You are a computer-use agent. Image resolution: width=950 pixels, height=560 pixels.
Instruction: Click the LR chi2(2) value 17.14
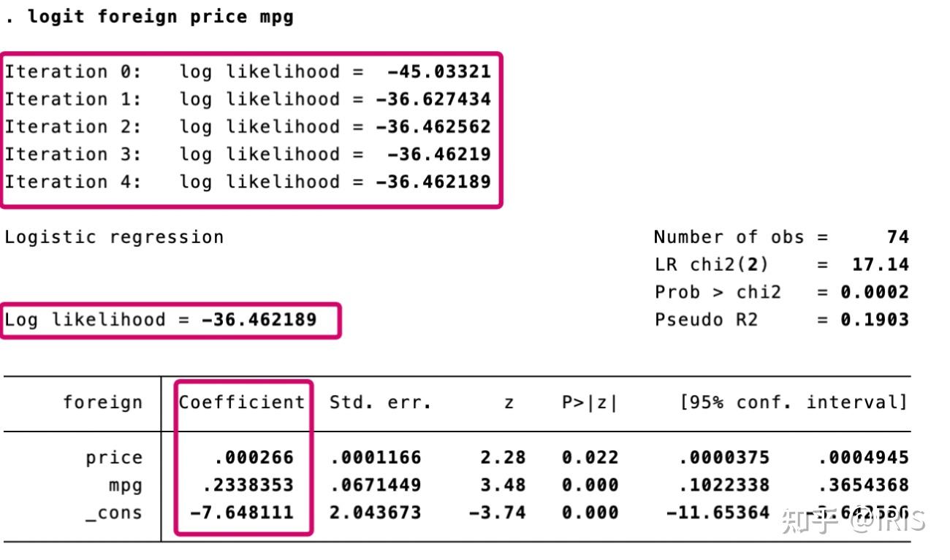pyautogui.click(x=880, y=264)
